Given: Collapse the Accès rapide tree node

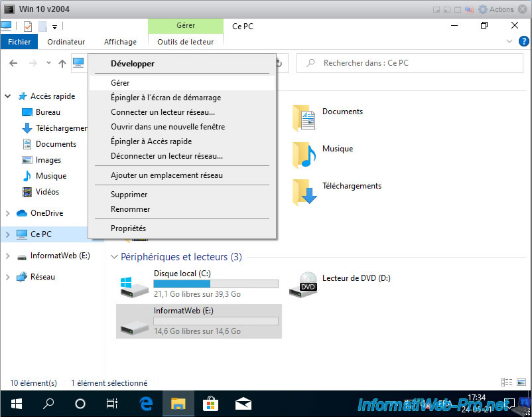Looking at the screenshot, I should pos(8,96).
